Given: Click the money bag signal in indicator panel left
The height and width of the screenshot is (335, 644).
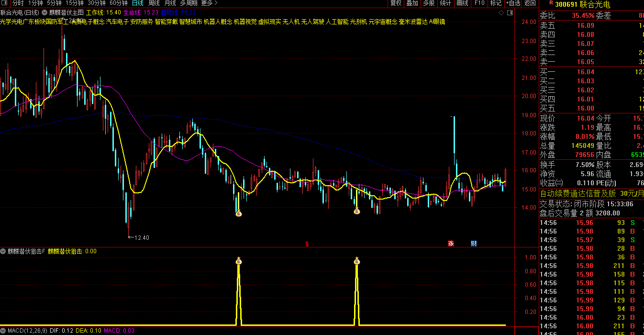Looking at the screenshot, I should [239, 261].
